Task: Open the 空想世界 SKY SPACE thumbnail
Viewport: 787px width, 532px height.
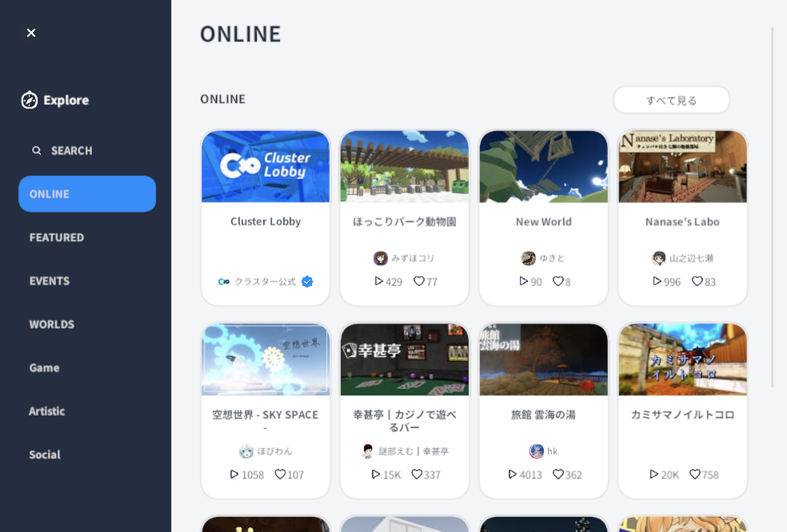Action: point(265,360)
